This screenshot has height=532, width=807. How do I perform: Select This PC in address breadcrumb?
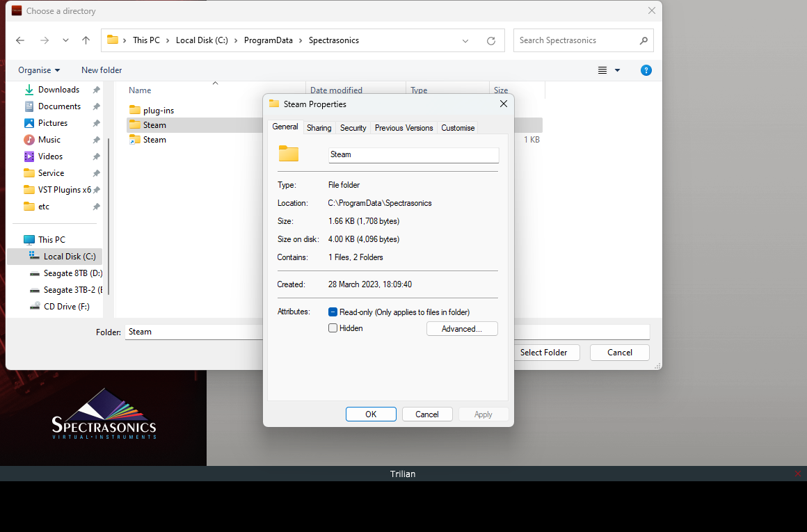146,40
